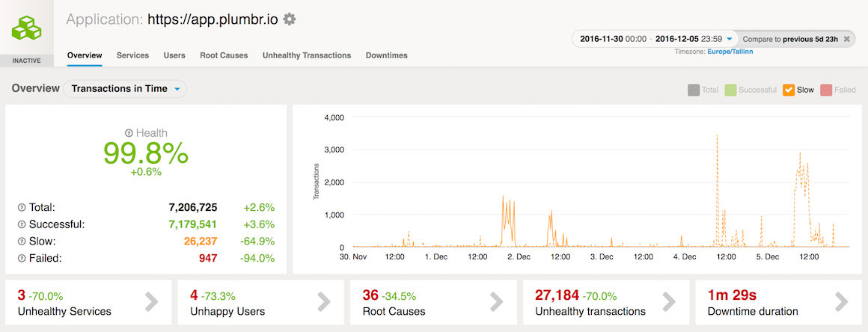The width and height of the screenshot is (868, 332).
Task: Switch to the Users tab
Action: [174, 55]
